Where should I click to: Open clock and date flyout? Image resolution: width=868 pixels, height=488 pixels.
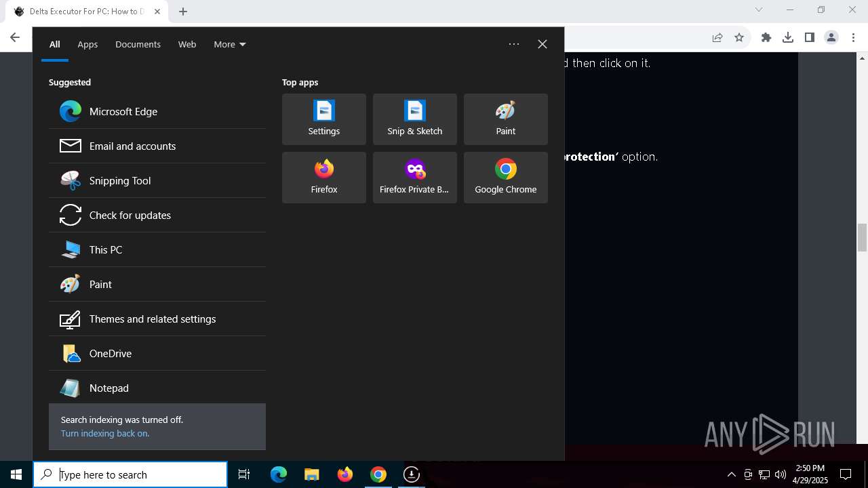coord(810,474)
